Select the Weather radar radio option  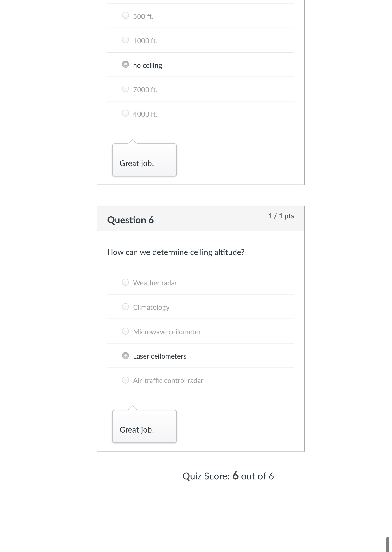click(126, 282)
